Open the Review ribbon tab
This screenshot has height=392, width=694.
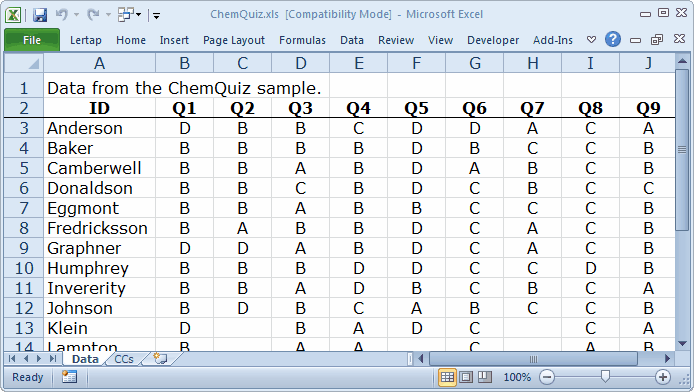pos(396,40)
